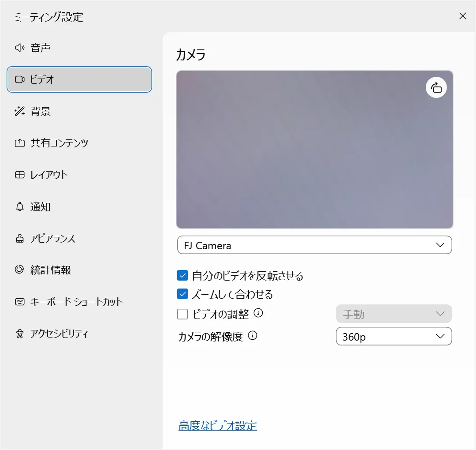Select the アクセシビリティ settings section

59,334
